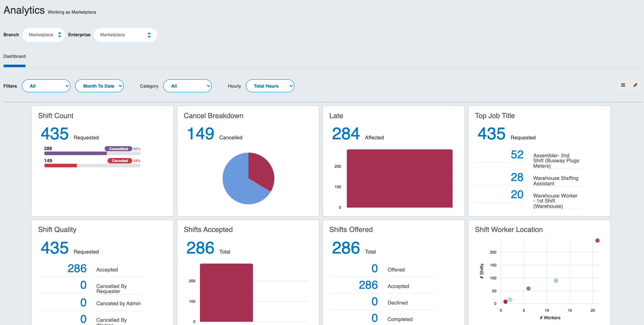This screenshot has height=325, width=644.
Task: Click top-right scatter point in Worker Location
Action: [x=597, y=241]
